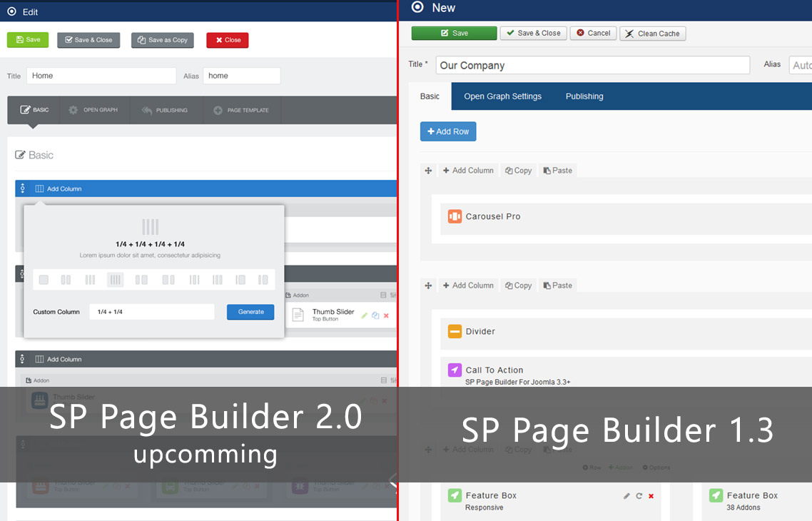The width and height of the screenshot is (812, 521).
Task: Focus the Alias field containing home
Action: point(242,76)
